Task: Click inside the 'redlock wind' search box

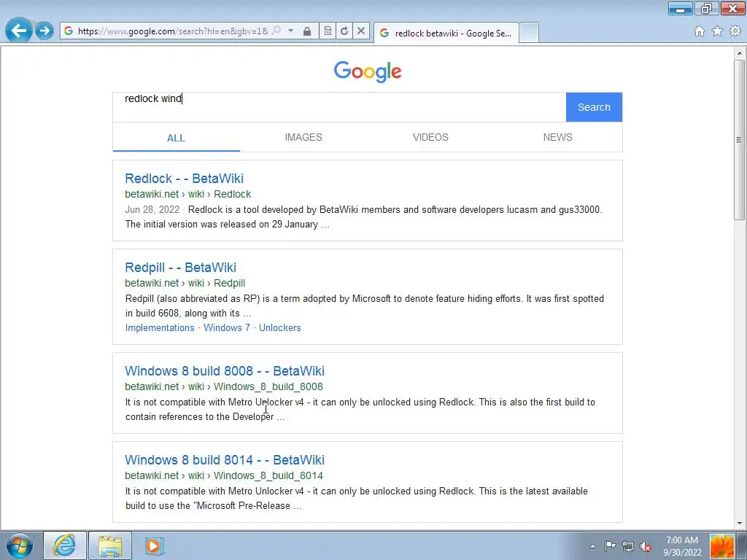Action: click(339, 107)
